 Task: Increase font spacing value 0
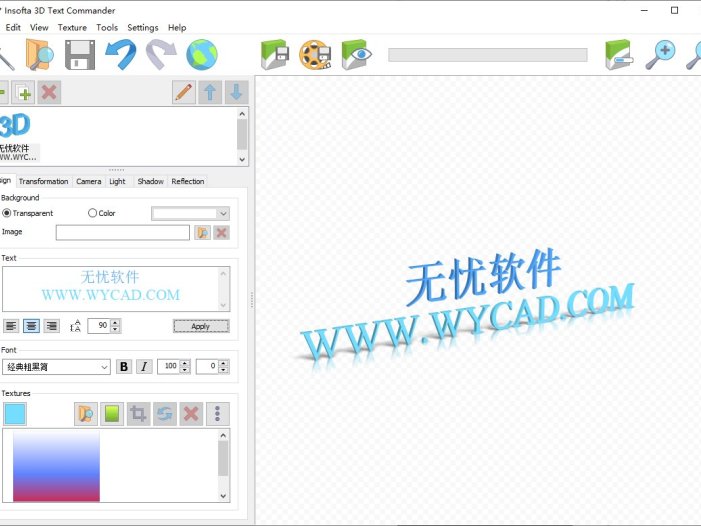point(224,363)
